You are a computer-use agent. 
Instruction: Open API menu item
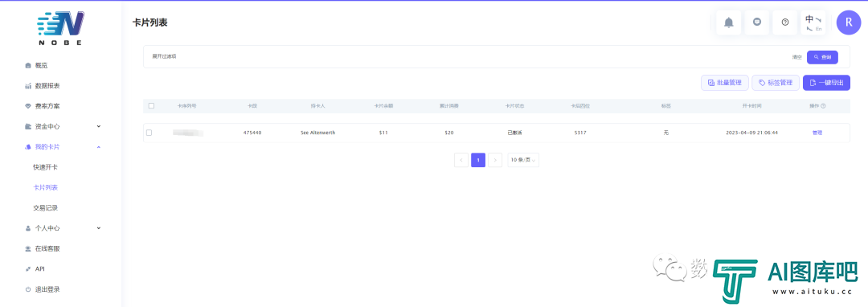[x=40, y=269]
